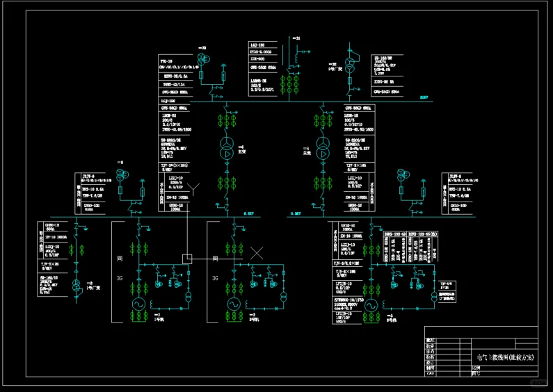The width and height of the screenshot is (553, 392).
Task: Click the 图号 cell in title block
Action: click(x=476, y=373)
